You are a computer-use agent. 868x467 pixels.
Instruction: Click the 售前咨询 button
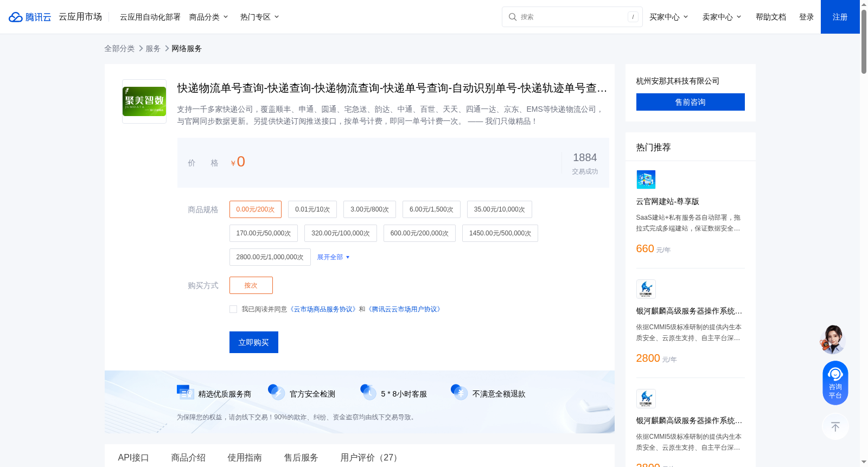(691, 102)
